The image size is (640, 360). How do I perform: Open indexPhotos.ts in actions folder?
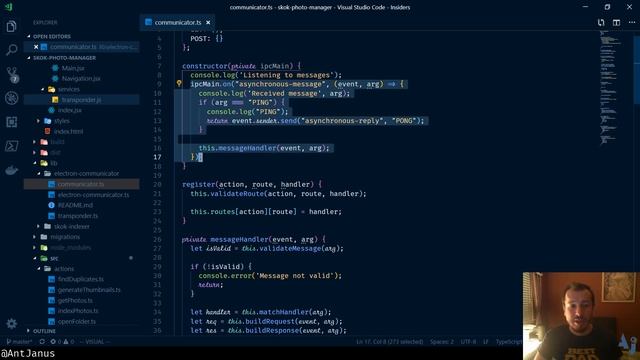(x=78, y=311)
